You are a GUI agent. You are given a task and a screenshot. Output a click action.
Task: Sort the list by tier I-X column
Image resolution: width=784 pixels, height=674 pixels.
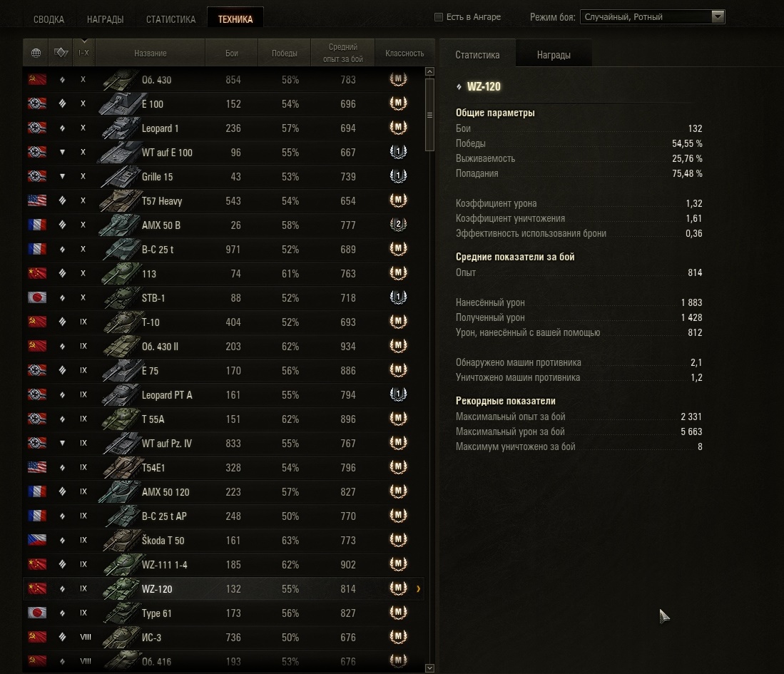(x=83, y=53)
